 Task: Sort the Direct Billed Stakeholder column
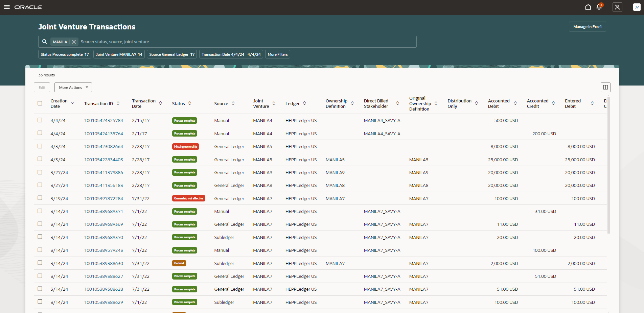coord(398,103)
